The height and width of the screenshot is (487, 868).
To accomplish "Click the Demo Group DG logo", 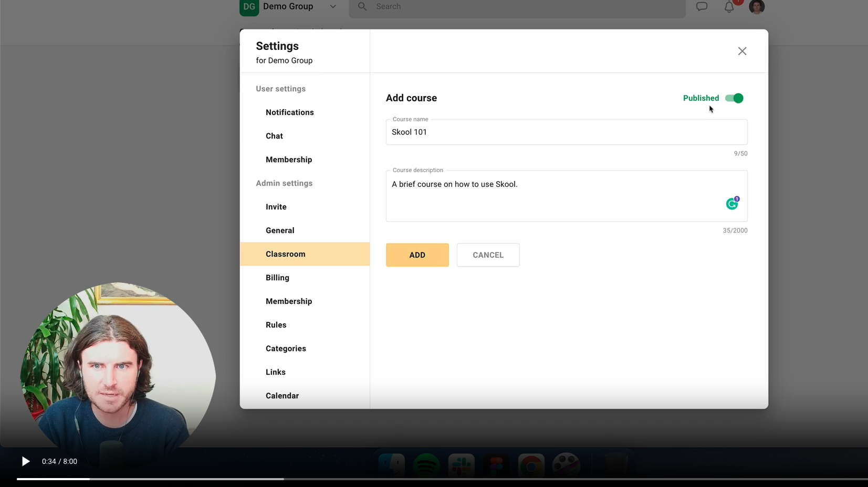I will (249, 7).
